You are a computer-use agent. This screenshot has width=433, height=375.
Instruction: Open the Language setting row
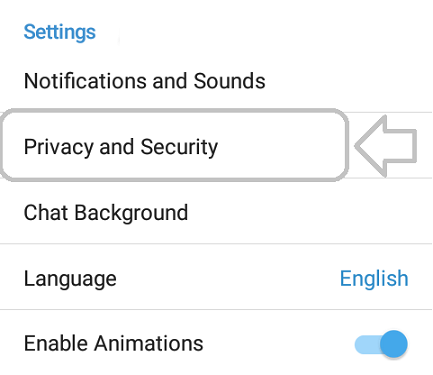pyautogui.click(x=216, y=278)
